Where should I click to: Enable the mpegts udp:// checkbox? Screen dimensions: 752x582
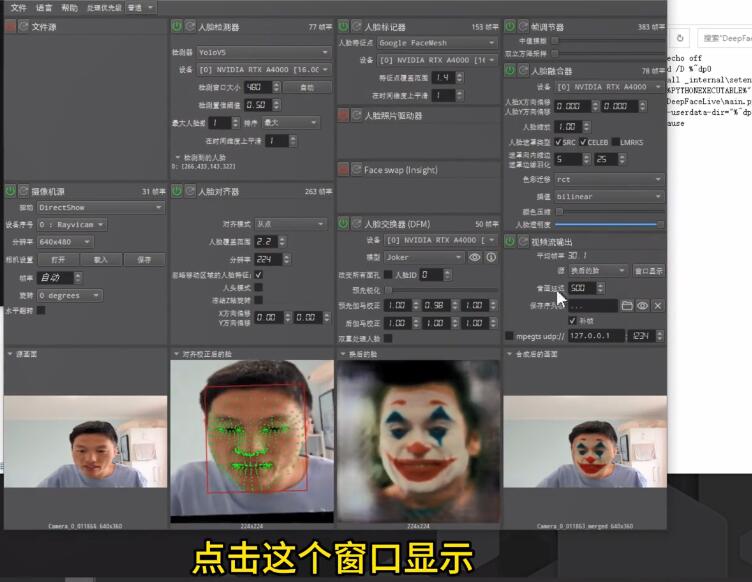click(x=509, y=336)
